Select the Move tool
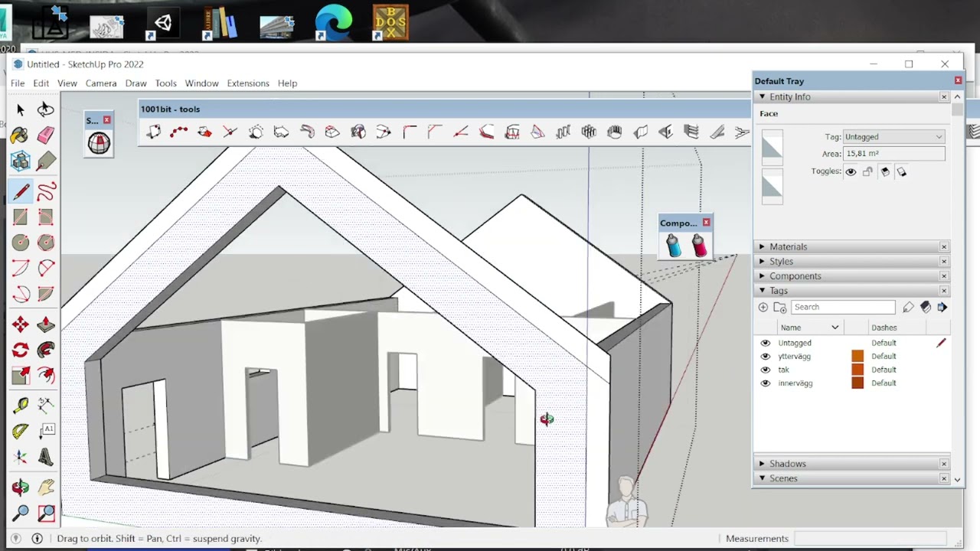The height and width of the screenshot is (551, 980). click(21, 324)
